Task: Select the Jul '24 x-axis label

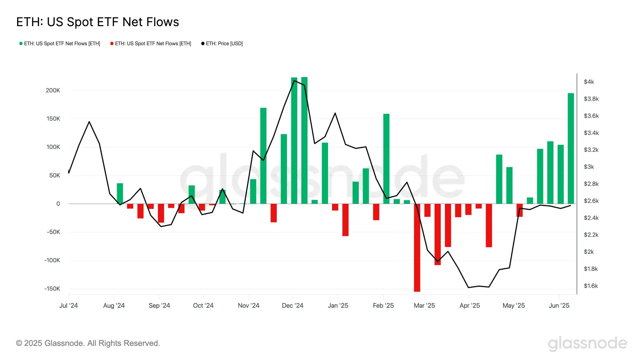Action: point(68,305)
